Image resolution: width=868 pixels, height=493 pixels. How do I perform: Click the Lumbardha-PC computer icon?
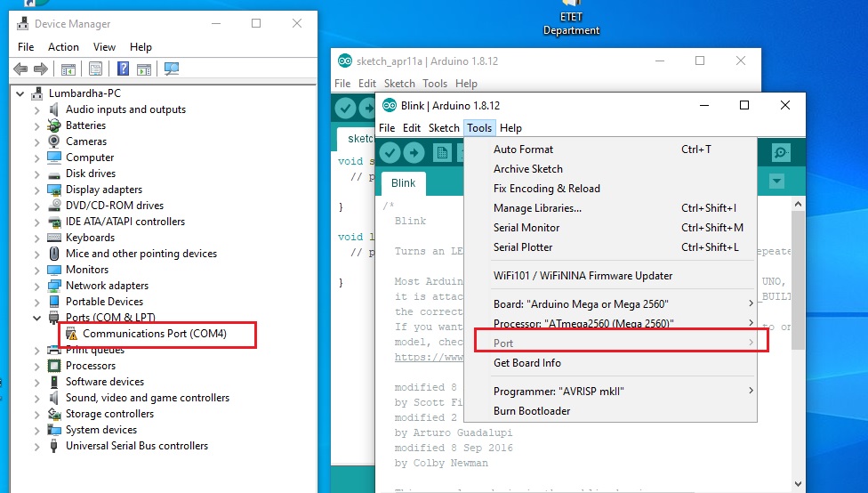[37, 93]
